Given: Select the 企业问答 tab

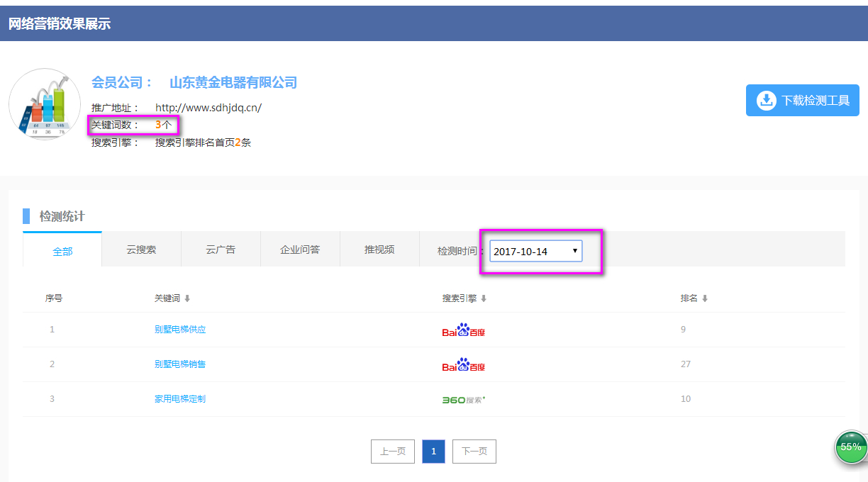Looking at the screenshot, I should pyautogui.click(x=300, y=250).
